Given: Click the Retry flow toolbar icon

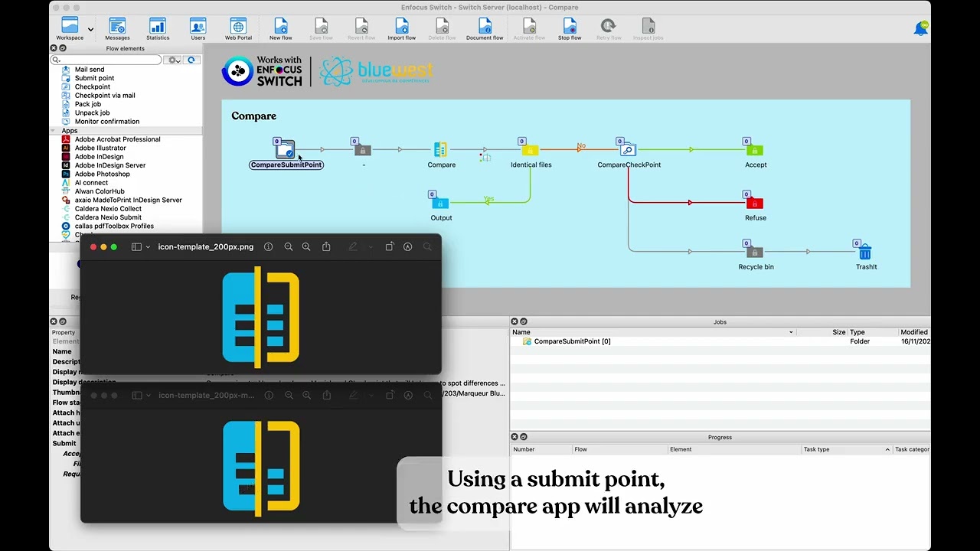Looking at the screenshot, I should tap(608, 29).
